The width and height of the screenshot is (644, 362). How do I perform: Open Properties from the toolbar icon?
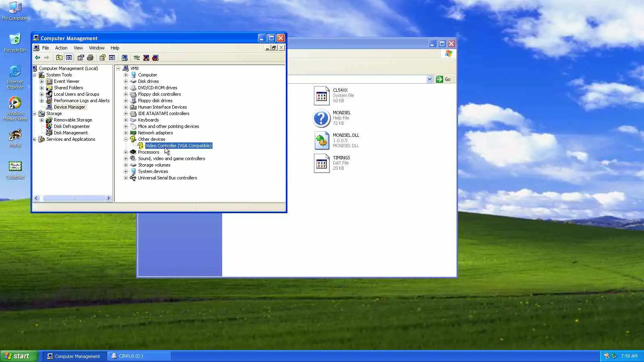pos(80,58)
